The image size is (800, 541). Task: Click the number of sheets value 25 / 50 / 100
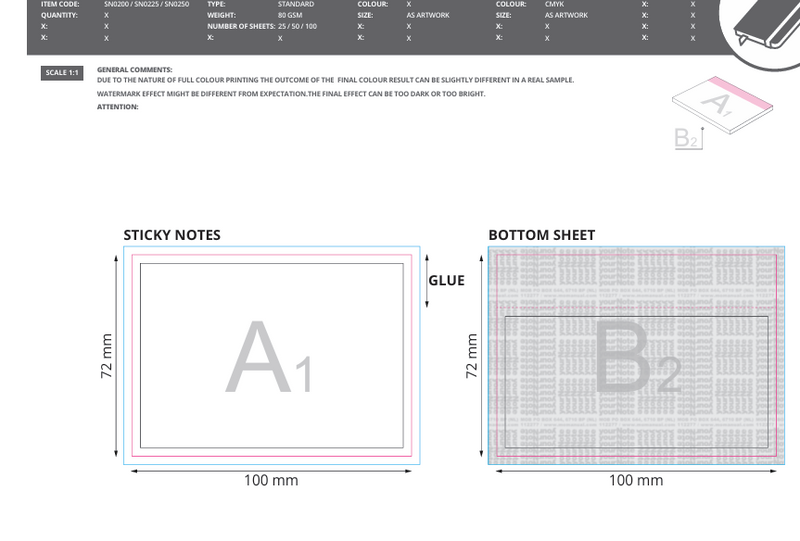coord(297,26)
